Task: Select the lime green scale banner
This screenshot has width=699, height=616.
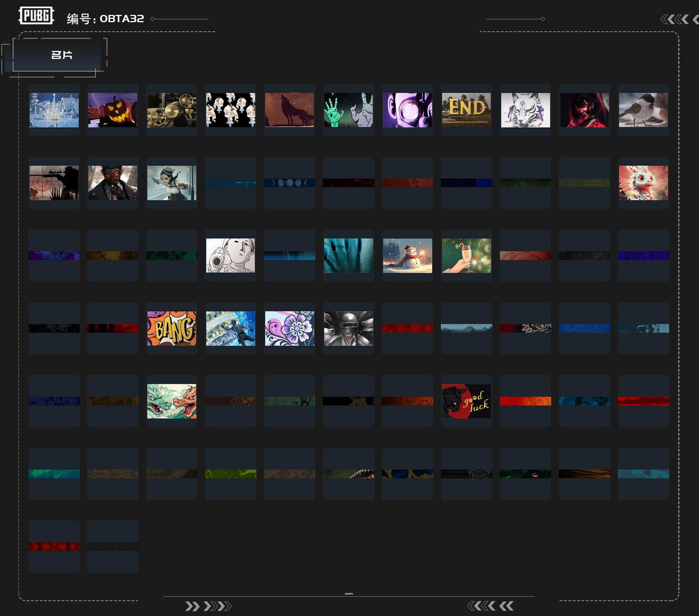Action: tap(231, 474)
